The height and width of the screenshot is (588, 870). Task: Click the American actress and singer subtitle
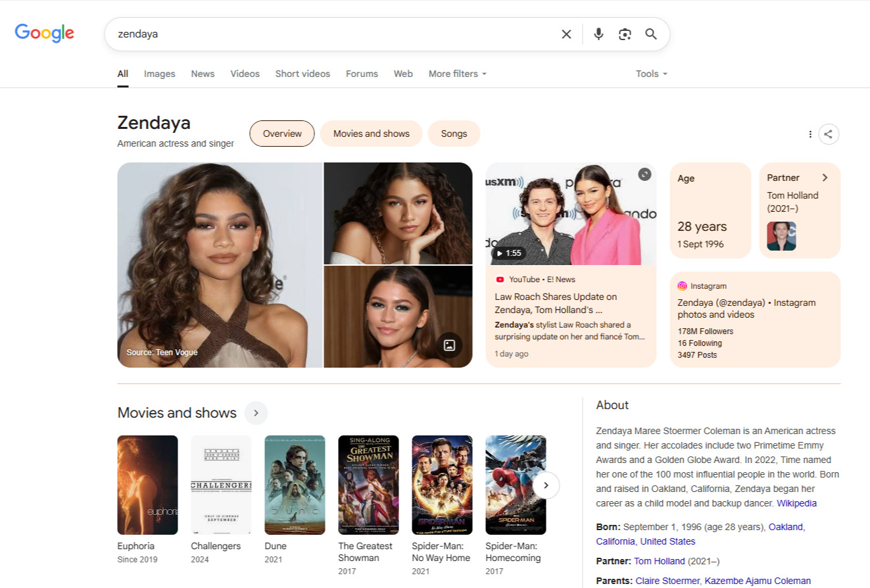tap(176, 143)
